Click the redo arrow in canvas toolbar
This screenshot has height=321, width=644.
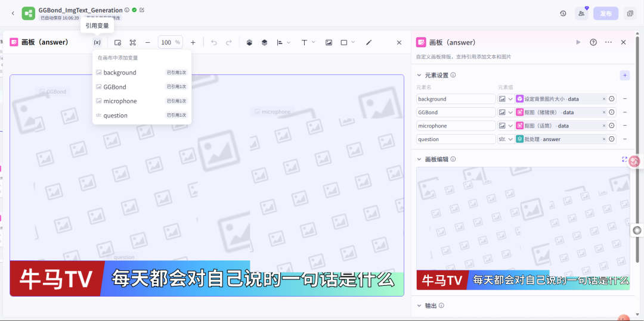tap(229, 42)
